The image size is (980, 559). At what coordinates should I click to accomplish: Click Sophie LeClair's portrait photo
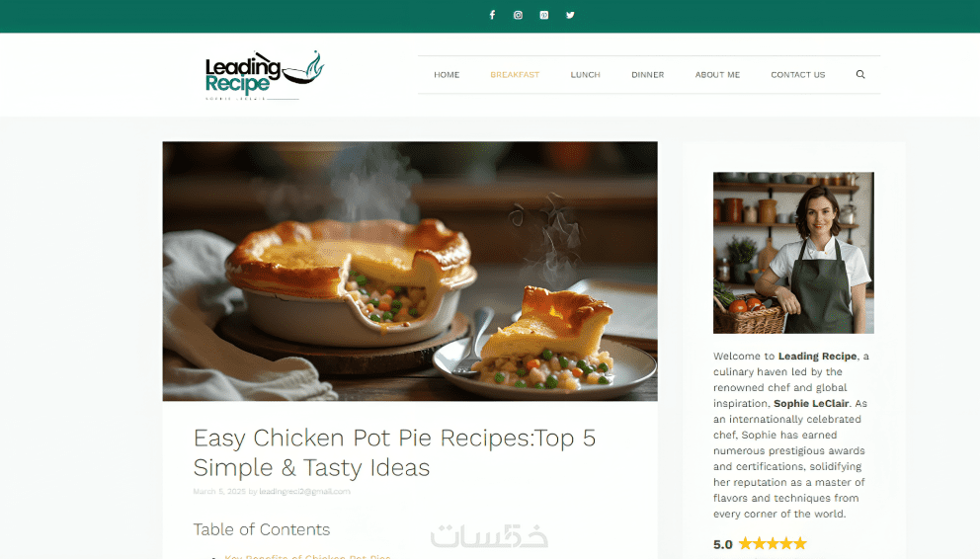(x=793, y=253)
